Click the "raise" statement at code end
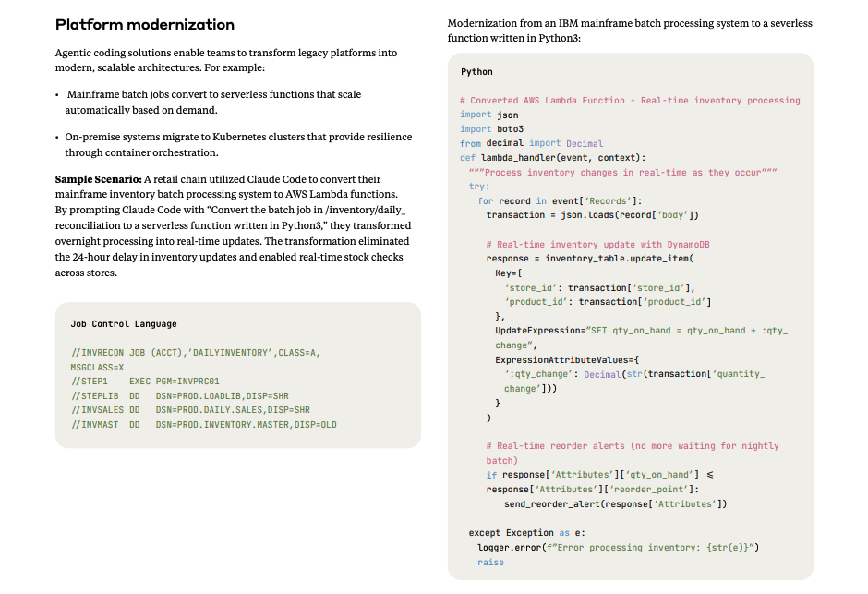The width and height of the screenshot is (868, 594). point(490,562)
